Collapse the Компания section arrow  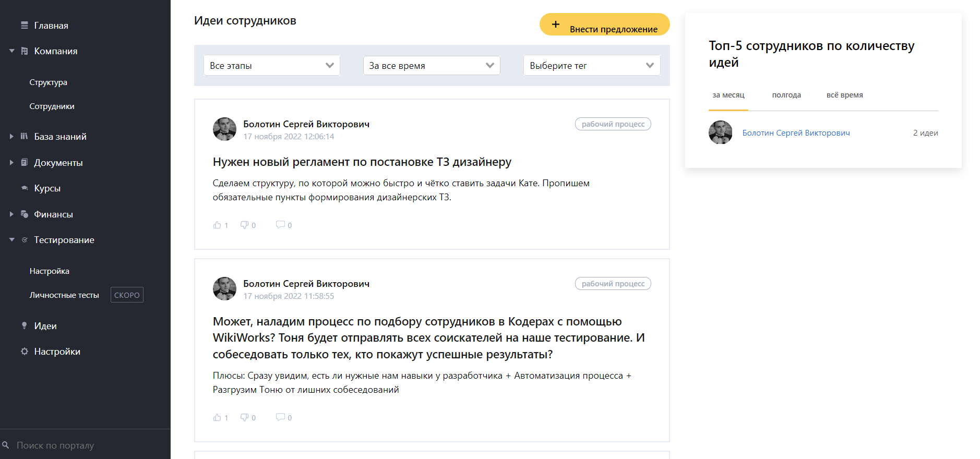tap(11, 51)
